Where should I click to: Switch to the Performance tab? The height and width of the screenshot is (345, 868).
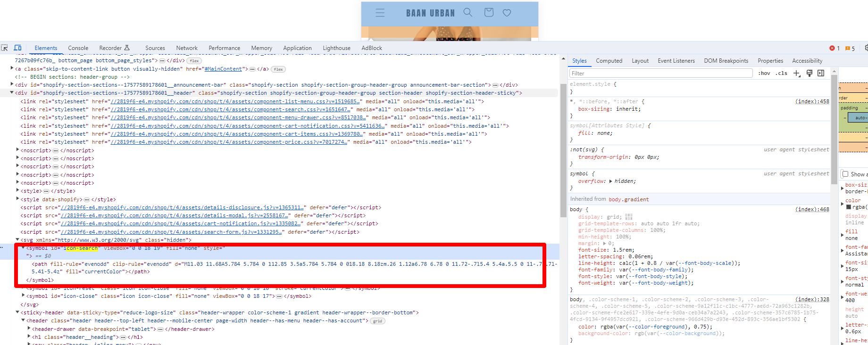pos(225,48)
